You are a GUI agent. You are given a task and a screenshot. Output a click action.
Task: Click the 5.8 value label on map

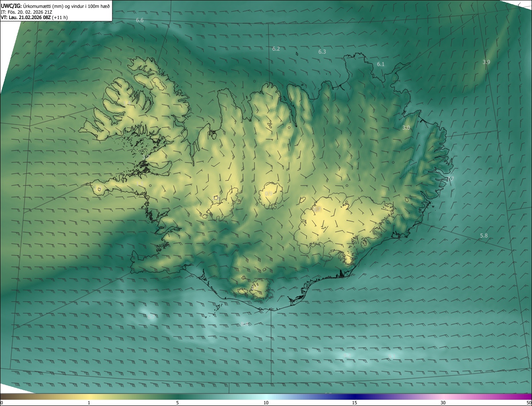(484, 235)
